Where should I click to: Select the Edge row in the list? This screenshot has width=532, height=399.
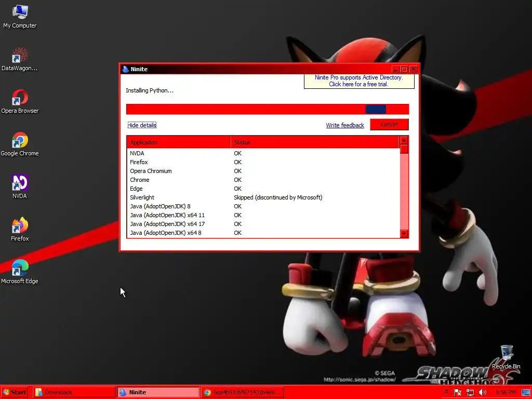[263, 189]
